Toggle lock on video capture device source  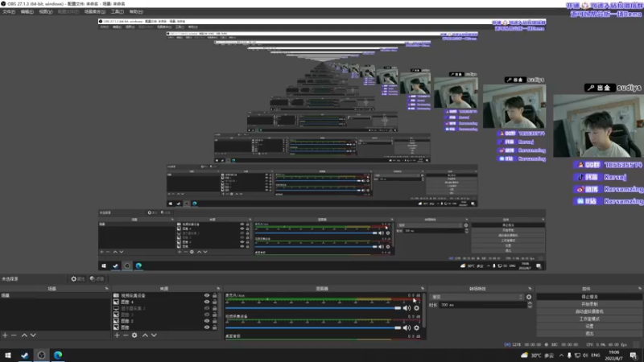coord(214,295)
